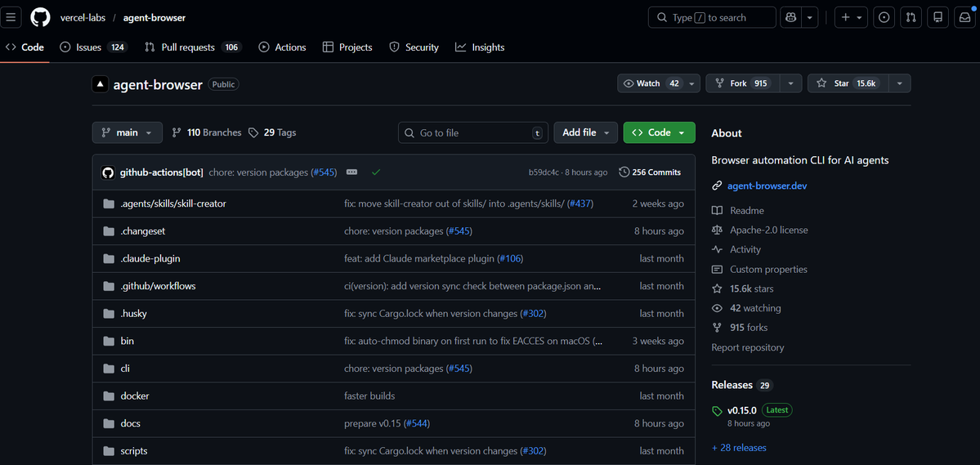The image size is (980, 465).
Task: Open the scripts folder
Action: (x=134, y=451)
